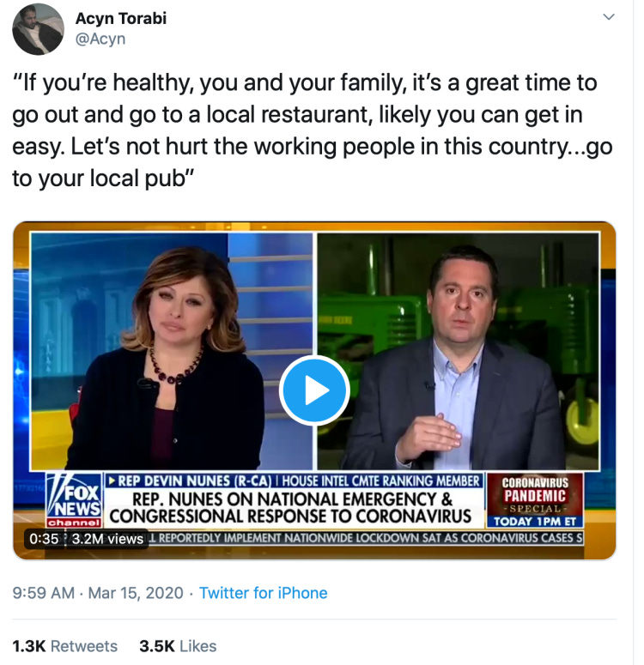Click the Fox News channel logo in video
This screenshot has width=644, height=665.
coord(75,499)
